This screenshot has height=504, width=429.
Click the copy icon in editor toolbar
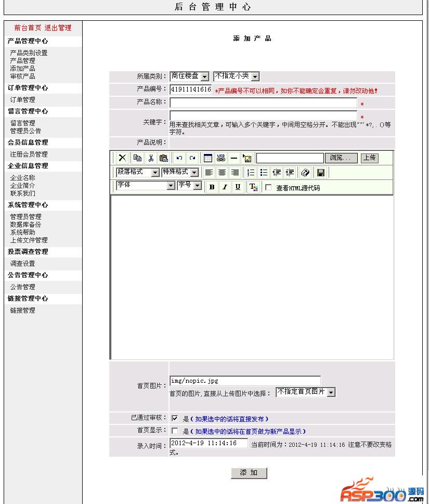(x=137, y=158)
